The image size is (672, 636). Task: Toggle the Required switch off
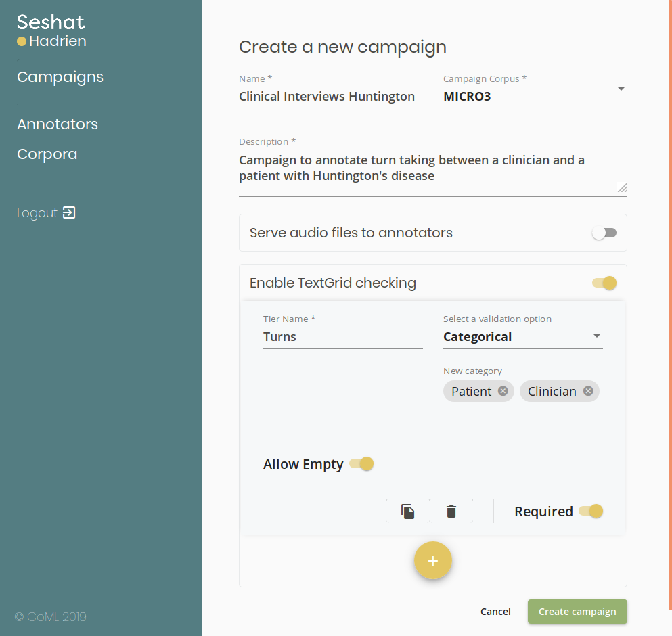pos(591,511)
